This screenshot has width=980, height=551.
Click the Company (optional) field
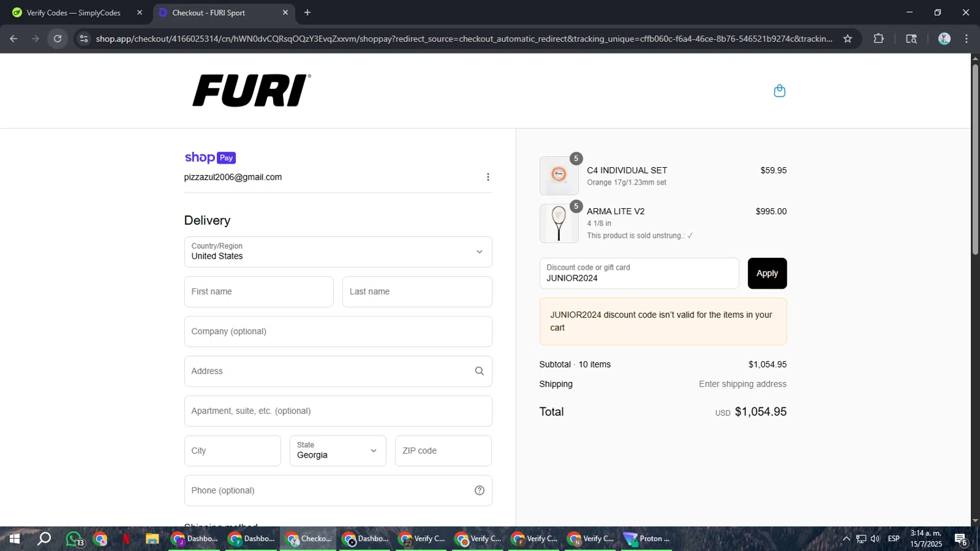[x=338, y=332]
